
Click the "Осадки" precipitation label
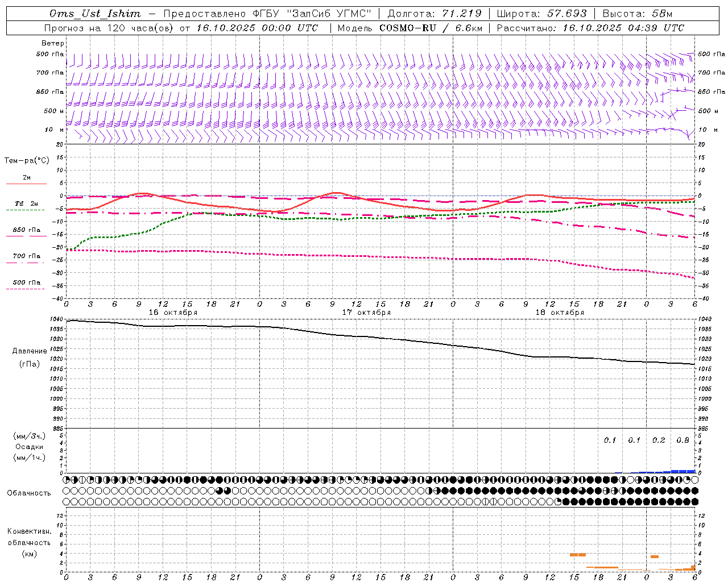[30, 447]
